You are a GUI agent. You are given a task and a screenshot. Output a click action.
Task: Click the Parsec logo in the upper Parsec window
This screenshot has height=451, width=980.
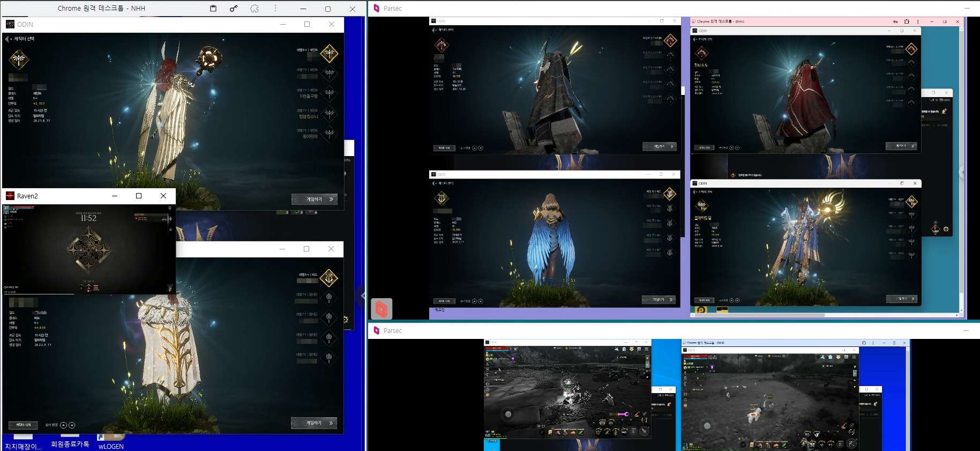(x=377, y=8)
